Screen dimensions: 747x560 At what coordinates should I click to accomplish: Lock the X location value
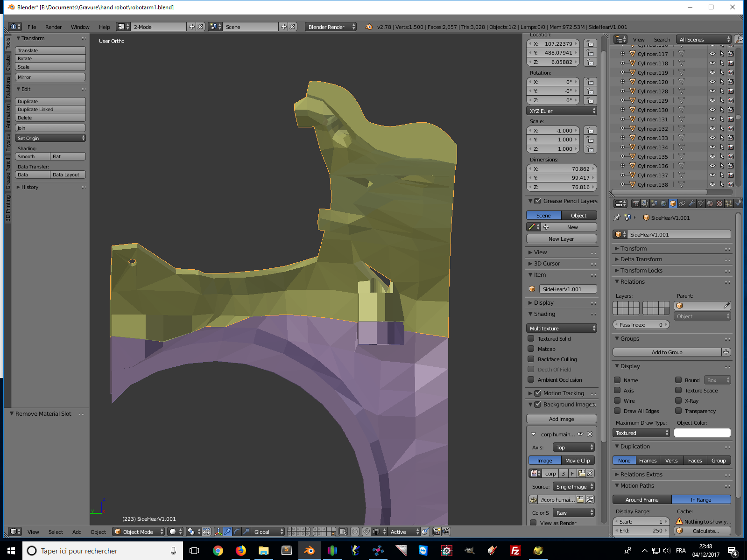pos(590,44)
